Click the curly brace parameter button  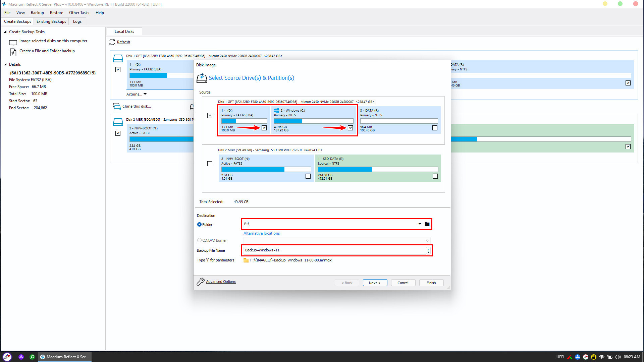(428, 250)
